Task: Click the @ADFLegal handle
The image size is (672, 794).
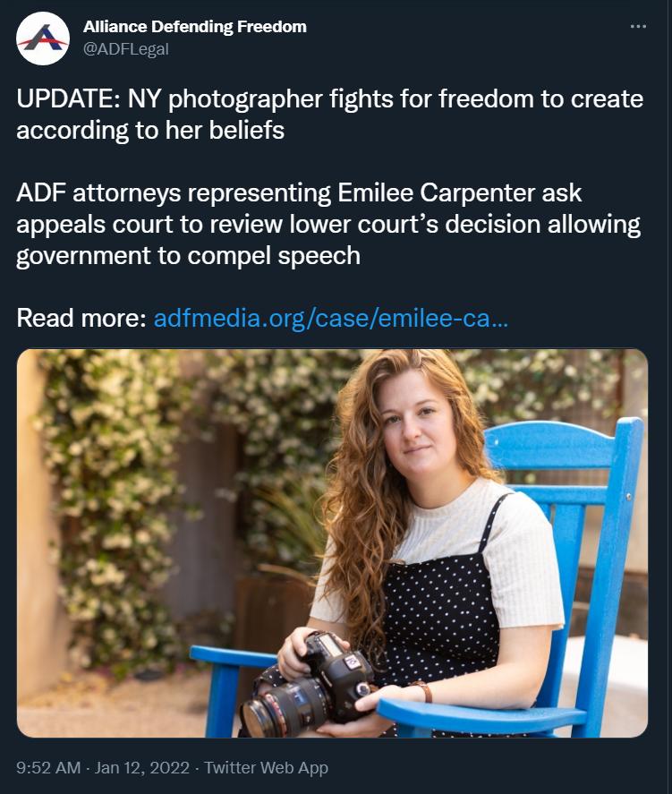Action: click(x=125, y=49)
